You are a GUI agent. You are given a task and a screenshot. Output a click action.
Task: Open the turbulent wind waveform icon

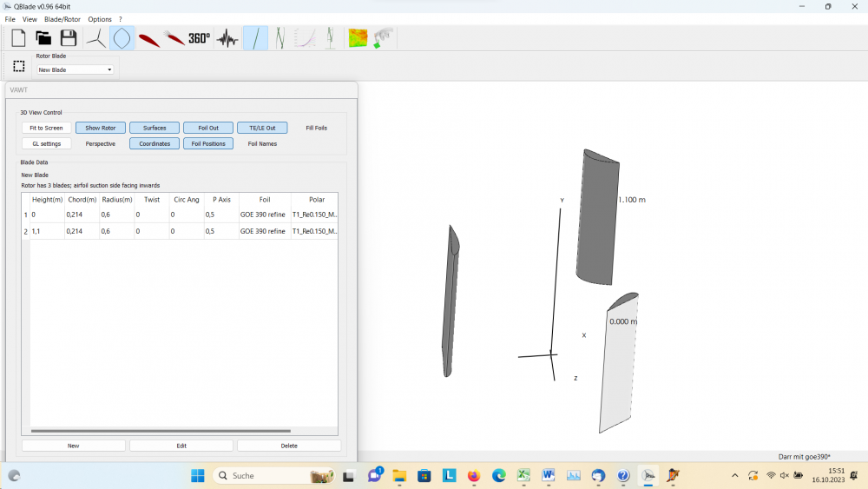point(227,39)
